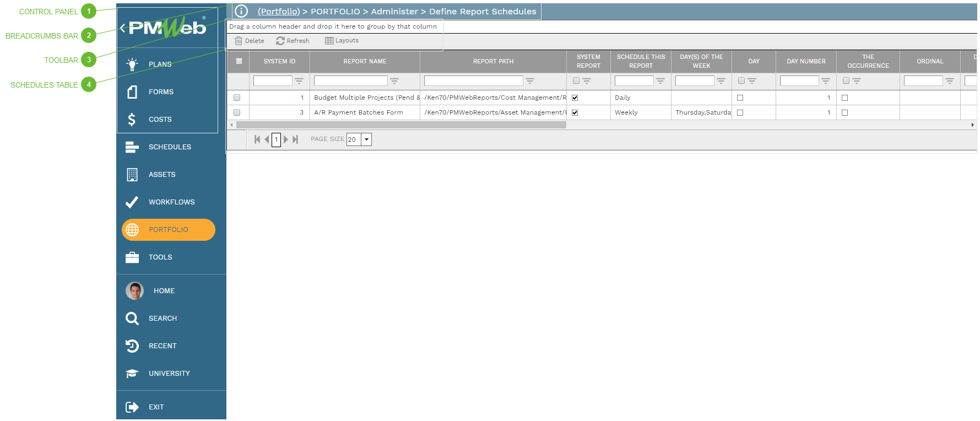This screenshot has width=980, height=421.
Task: Go to first page of table
Action: pos(257,139)
